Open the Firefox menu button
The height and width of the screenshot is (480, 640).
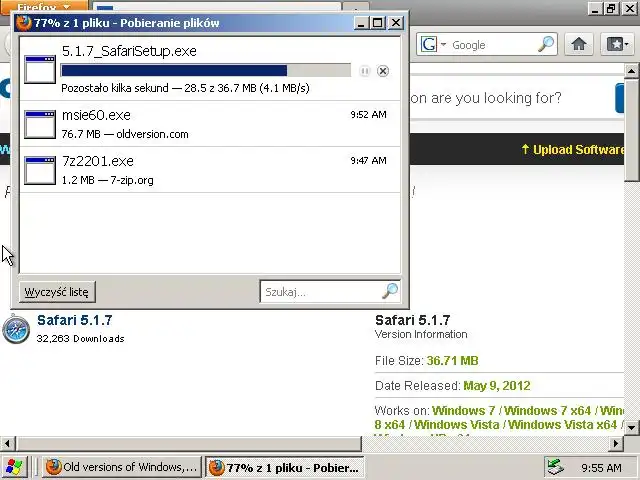click(44, 7)
